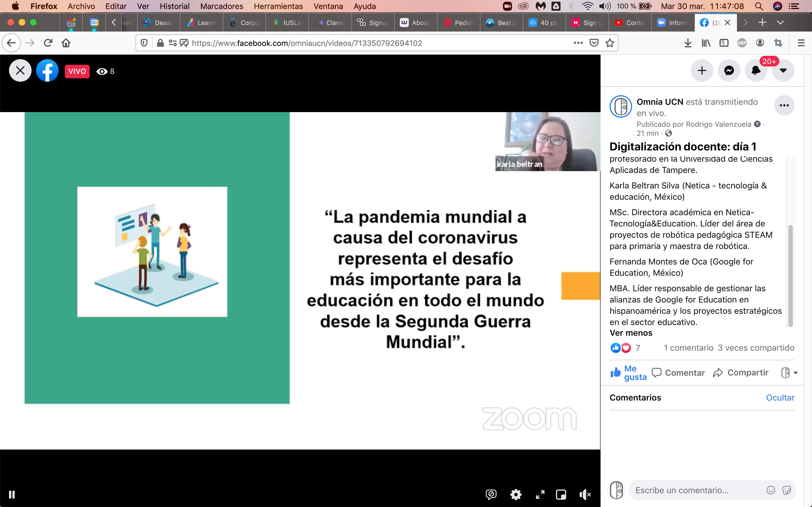Pause the live video
Image resolution: width=812 pixels, height=507 pixels.
tap(12, 494)
